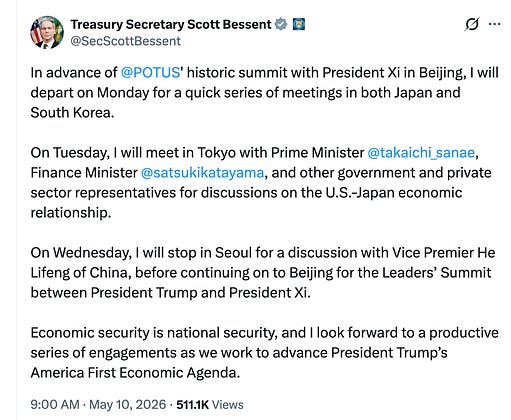Viewport: 511px width, 420px height.
Task: Open the @takaichi_sanae mention
Action: (x=421, y=153)
